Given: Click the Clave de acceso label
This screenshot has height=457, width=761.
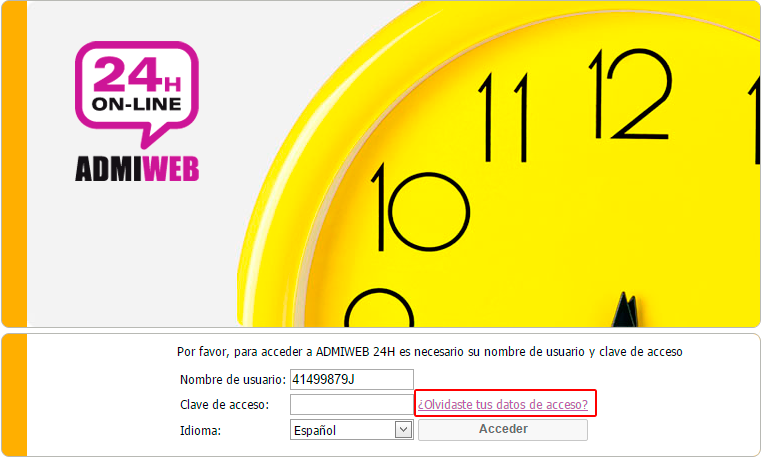Looking at the screenshot, I should click(x=224, y=405).
